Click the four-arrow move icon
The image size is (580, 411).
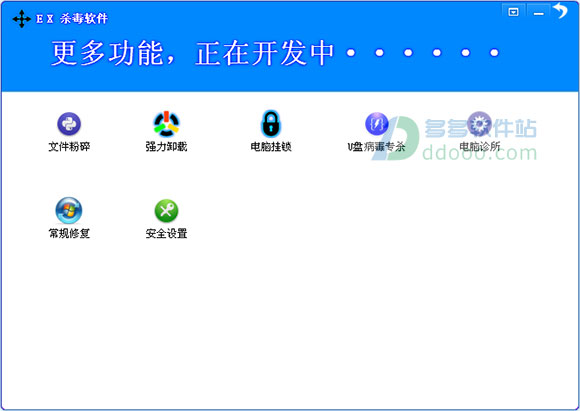tap(22, 19)
